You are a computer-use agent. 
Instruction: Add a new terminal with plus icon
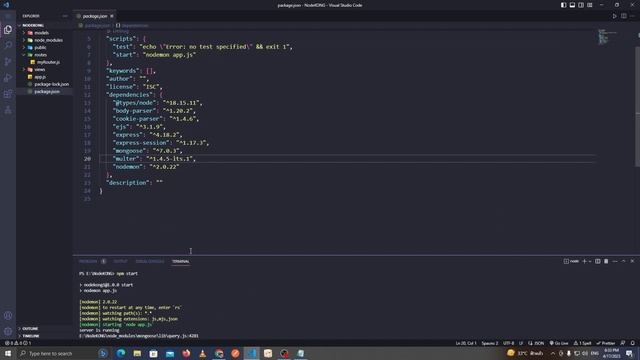584,261
